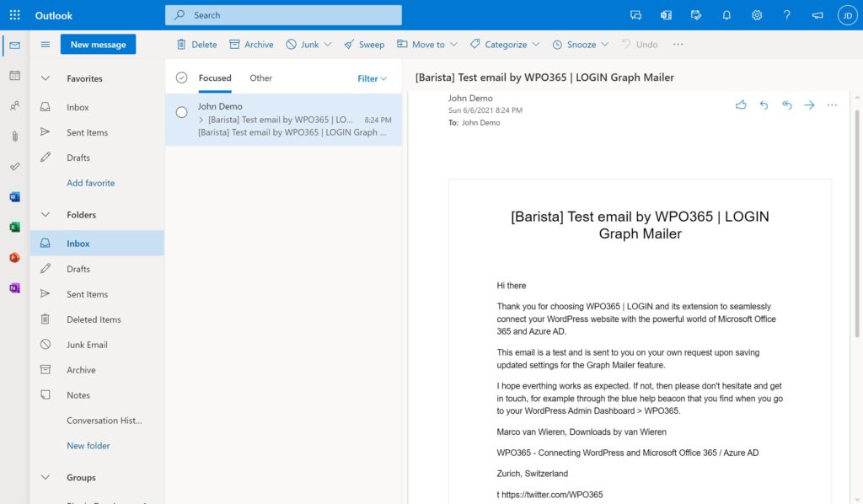Click the Add favorite link
The width and height of the screenshot is (863, 504).
pyautogui.click(x=91, y=183)
